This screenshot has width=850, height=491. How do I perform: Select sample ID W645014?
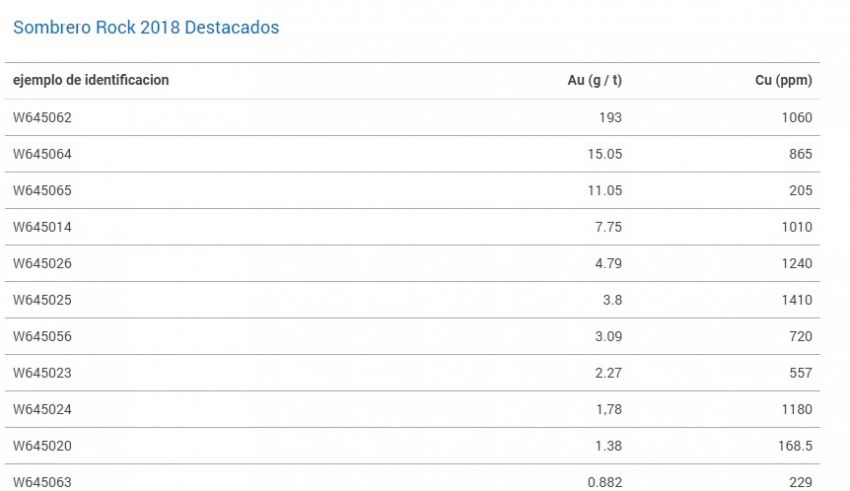tap(42, 227)
